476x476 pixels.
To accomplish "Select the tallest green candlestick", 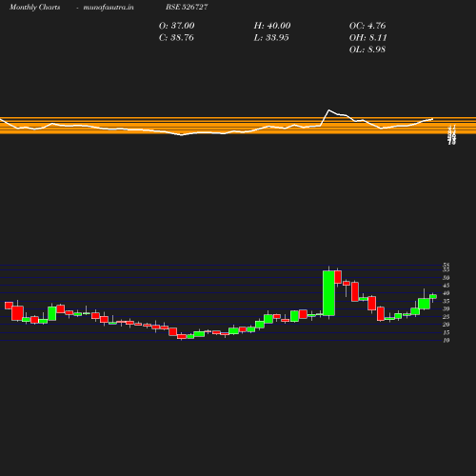I will (328, 293).
